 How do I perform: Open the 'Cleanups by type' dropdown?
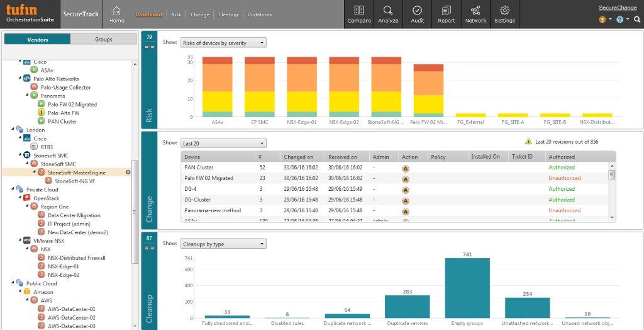(223, 244)
